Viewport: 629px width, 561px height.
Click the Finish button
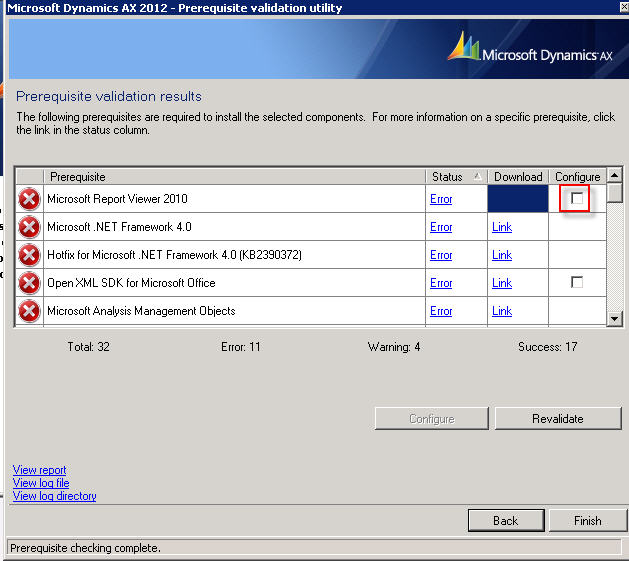point(587,520)
